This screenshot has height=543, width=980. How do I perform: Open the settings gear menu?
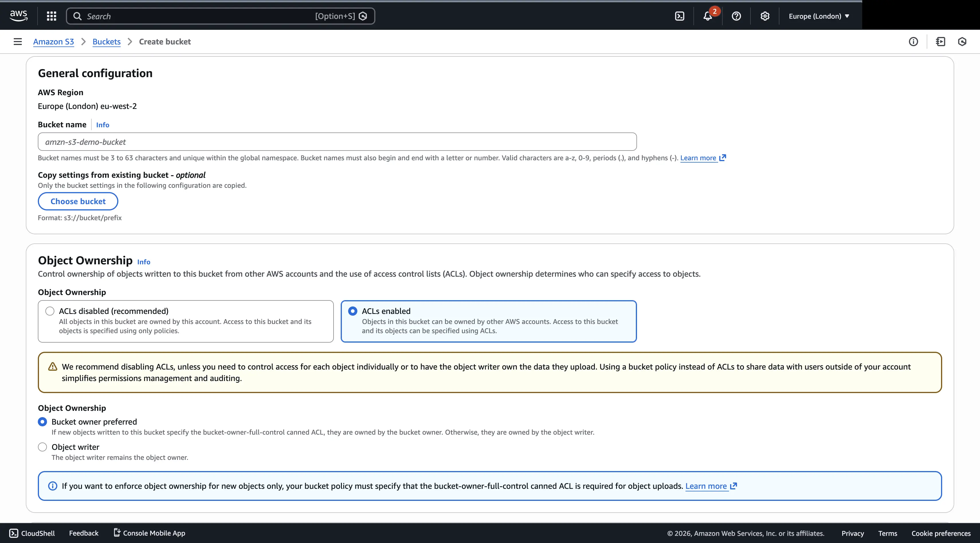(x=765, y=16)
